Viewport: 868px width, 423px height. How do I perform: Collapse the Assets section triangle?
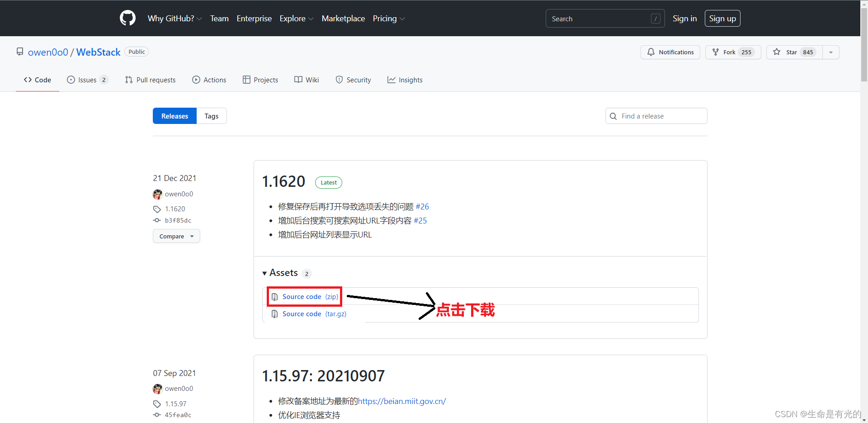(x=264, y=273)
